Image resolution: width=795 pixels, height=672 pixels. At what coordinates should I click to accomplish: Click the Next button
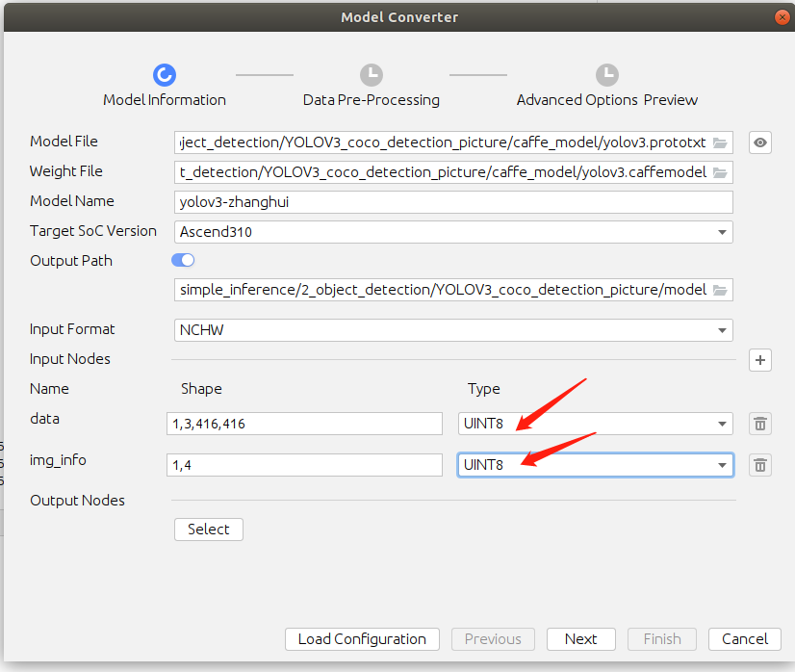580,639
